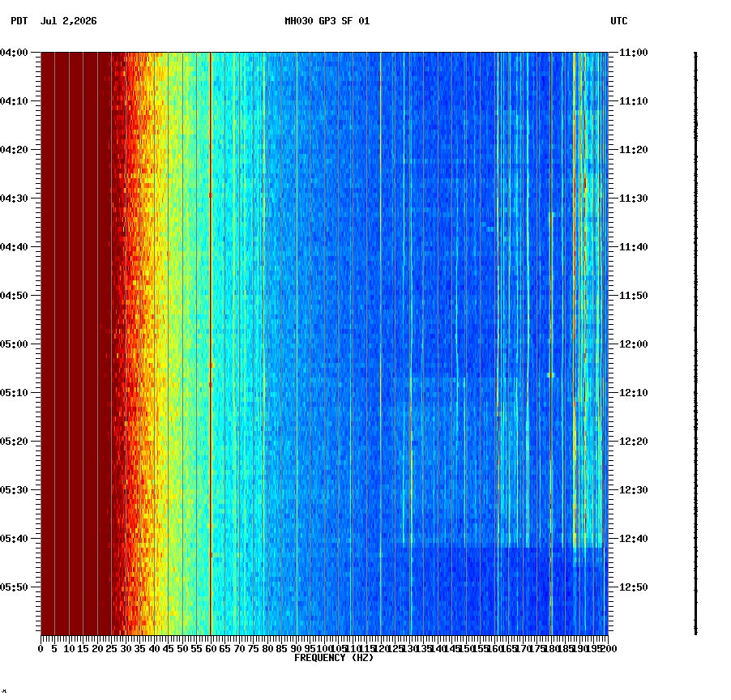
Task: Select the 04:20 time label
Action: coord(14,150)
